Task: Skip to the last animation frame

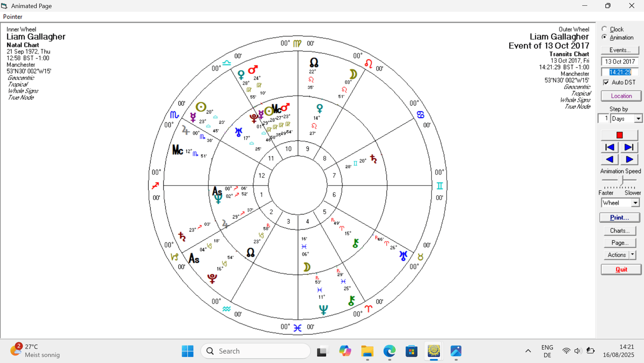Action: [629, 147]
